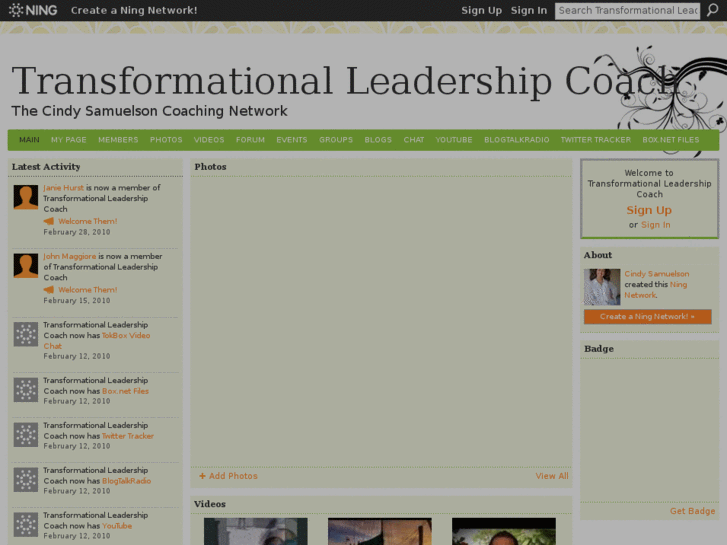The image size is (727, 545).
Task: Click the Janie Hurst name link
Action: 64,188
